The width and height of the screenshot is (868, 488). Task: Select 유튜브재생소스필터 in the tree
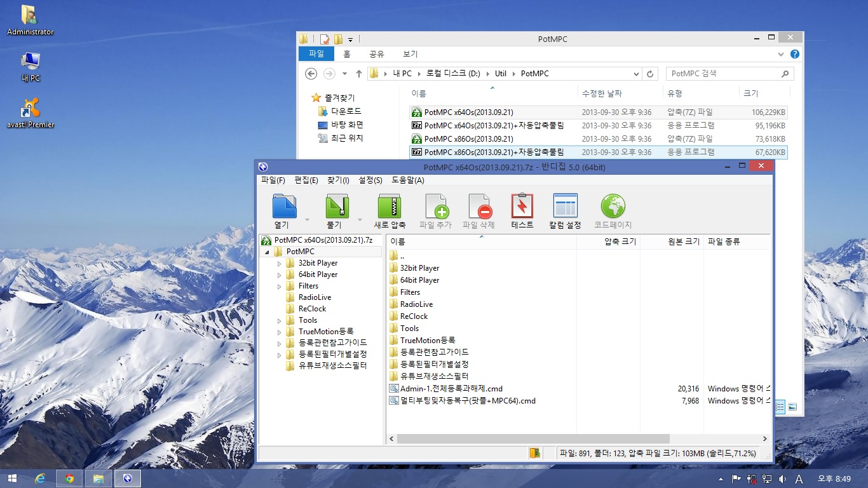coord(332,366)
